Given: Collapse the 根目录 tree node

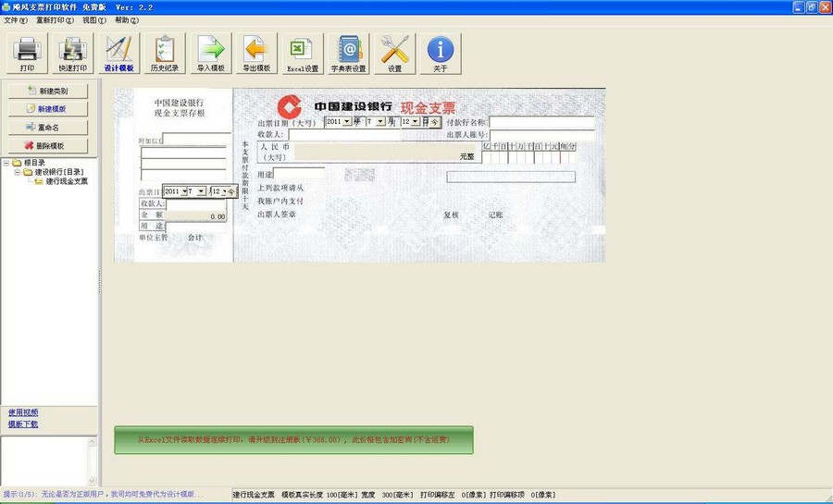Looking at the screenshot, I should coord(6,163).
